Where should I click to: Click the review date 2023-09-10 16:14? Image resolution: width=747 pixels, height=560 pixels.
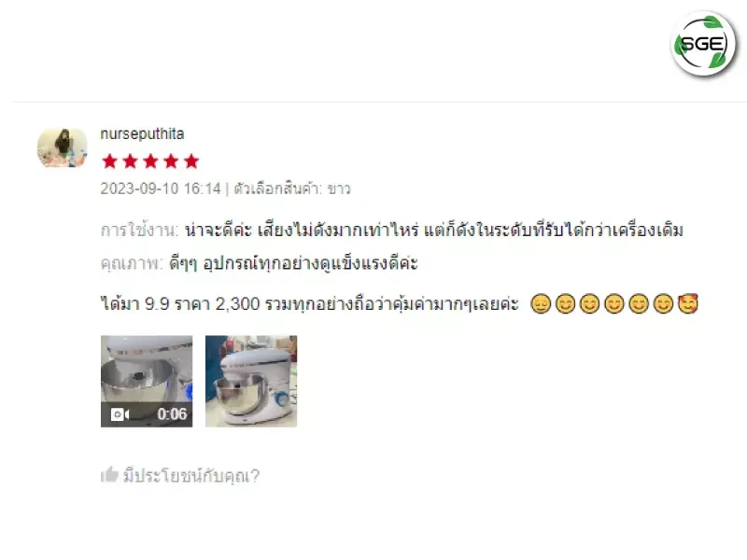click(x=161, y=189)
